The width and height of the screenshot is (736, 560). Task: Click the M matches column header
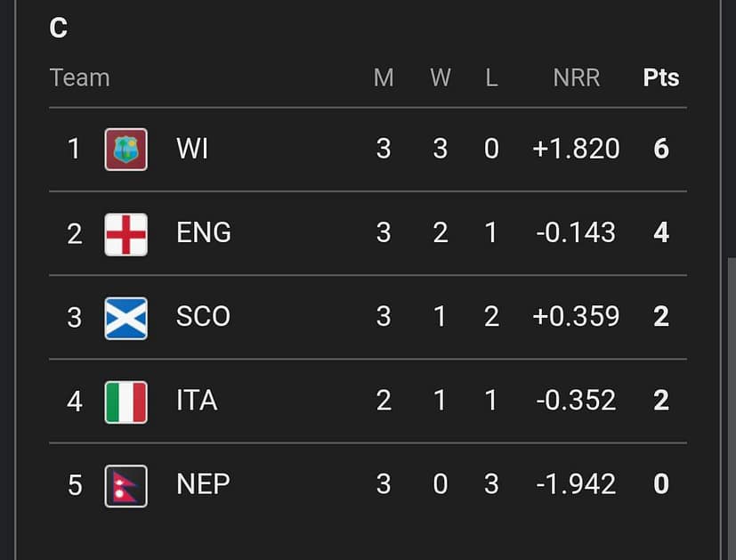pyautogui.click(x=384, y=78)
